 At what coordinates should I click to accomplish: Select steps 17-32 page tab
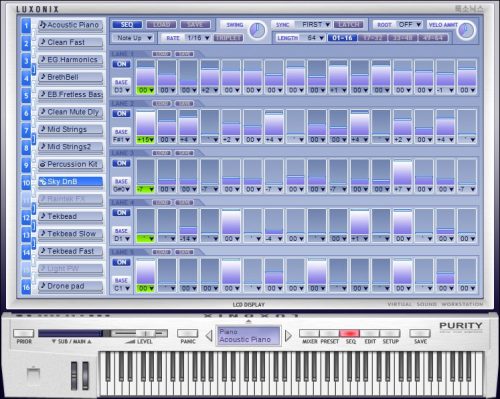(372, 38)
